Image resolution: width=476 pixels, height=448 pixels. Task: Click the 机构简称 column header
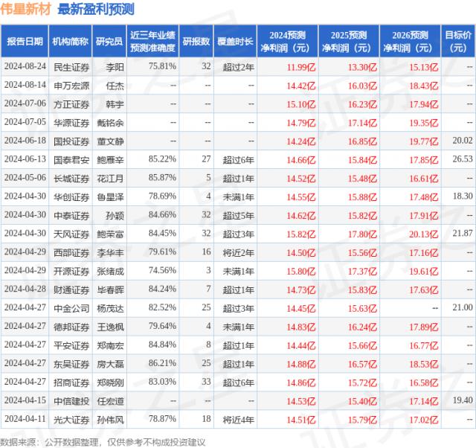coord(71,42)
